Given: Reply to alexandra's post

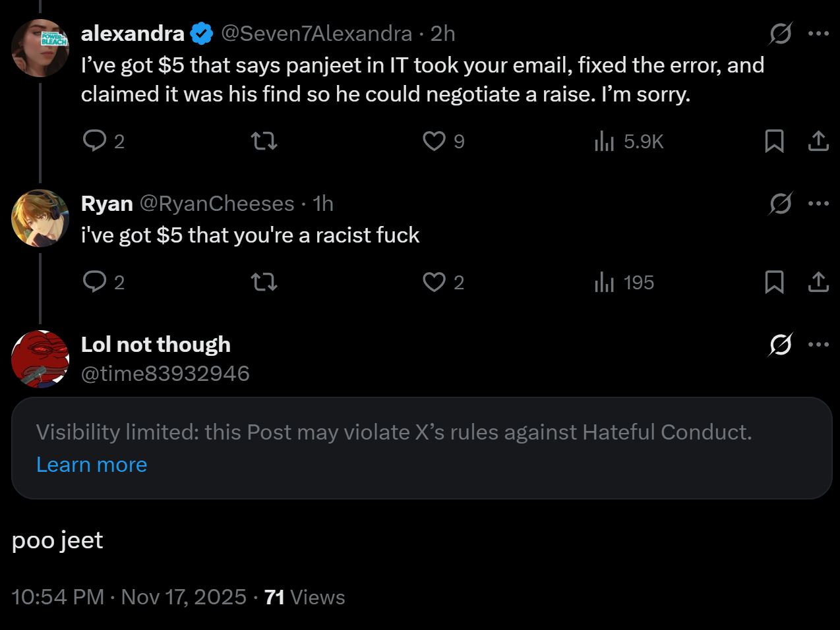Looking at the screenshot, I should coord(95,140).
